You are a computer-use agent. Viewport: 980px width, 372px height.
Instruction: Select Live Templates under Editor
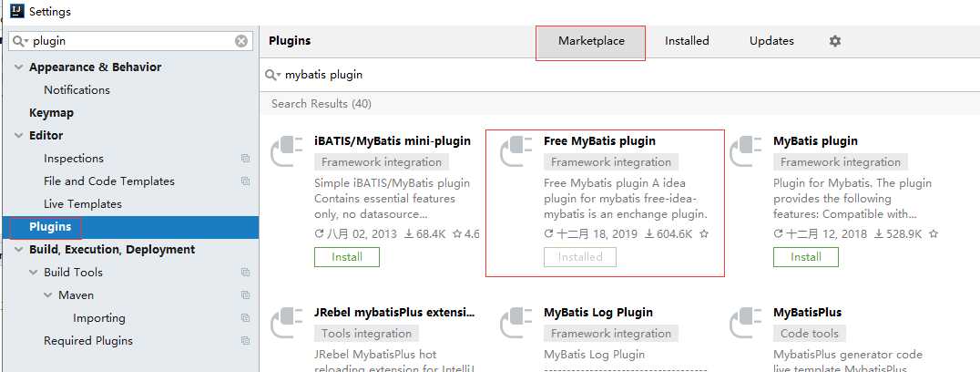(83, 204)
